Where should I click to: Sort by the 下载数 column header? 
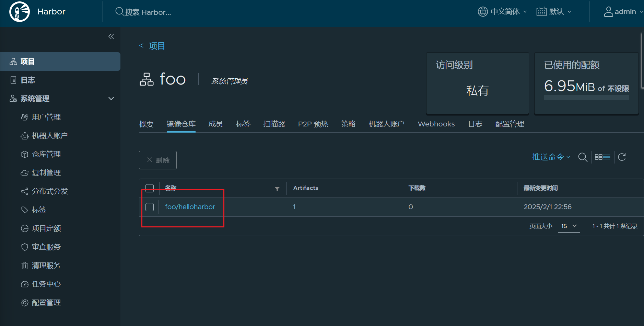click(417, 188)
